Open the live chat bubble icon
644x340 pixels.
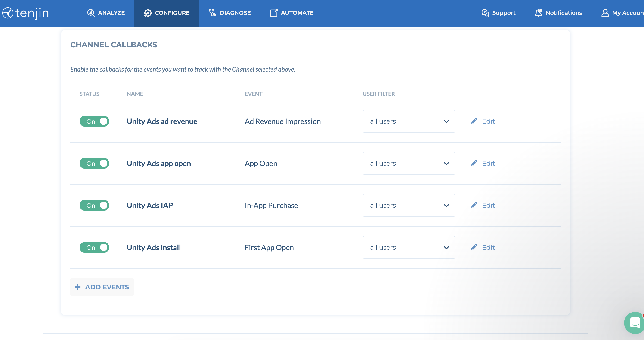[x=635, y=323]
